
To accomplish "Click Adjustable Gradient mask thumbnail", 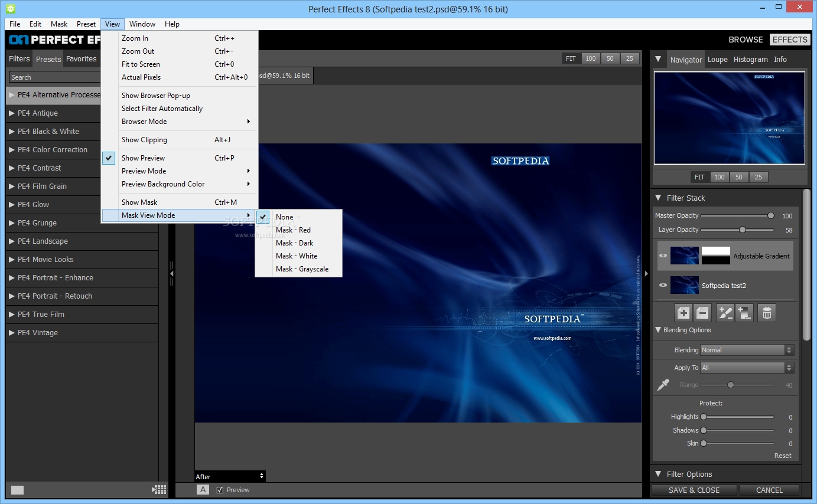I will 716,256.
